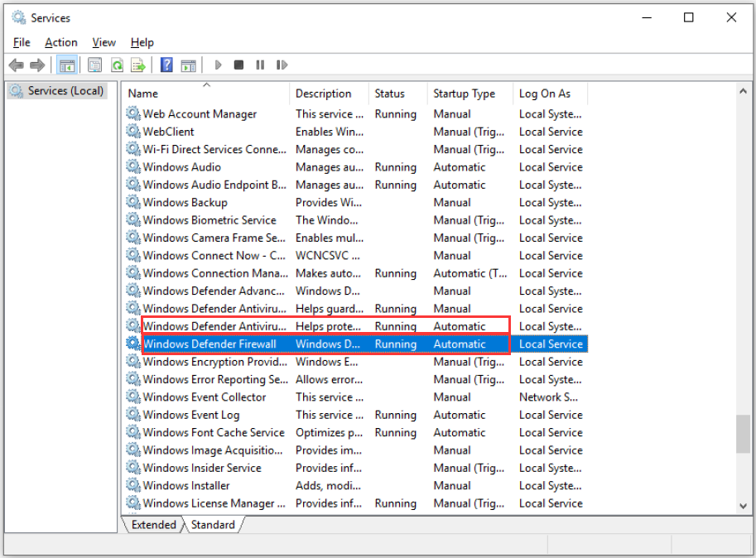This screenshot has height=558, width=756.
Task: Open Properties toolbar icon
Action: [x=94, y=65]
